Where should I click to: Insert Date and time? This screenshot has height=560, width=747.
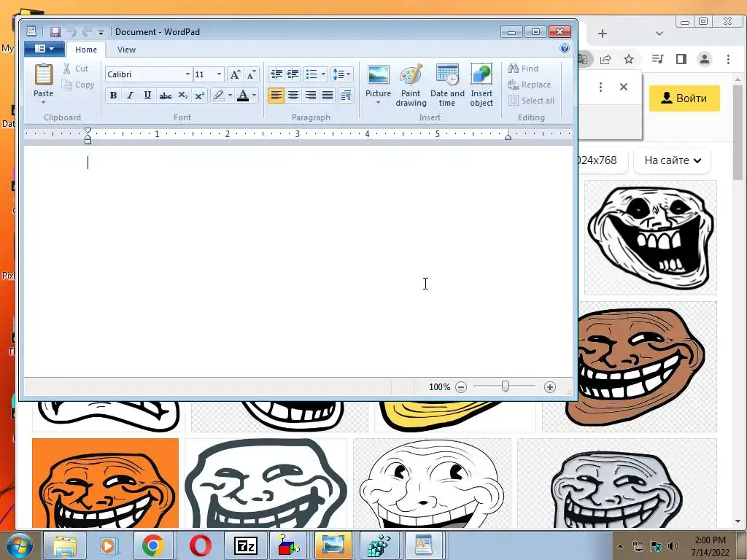447,85
